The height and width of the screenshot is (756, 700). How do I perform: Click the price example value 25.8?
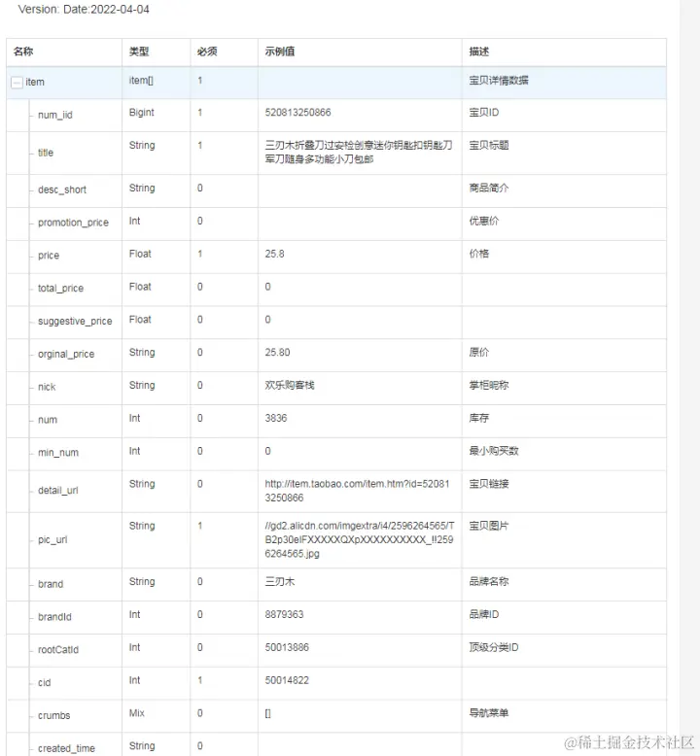(x=274, y=254)
